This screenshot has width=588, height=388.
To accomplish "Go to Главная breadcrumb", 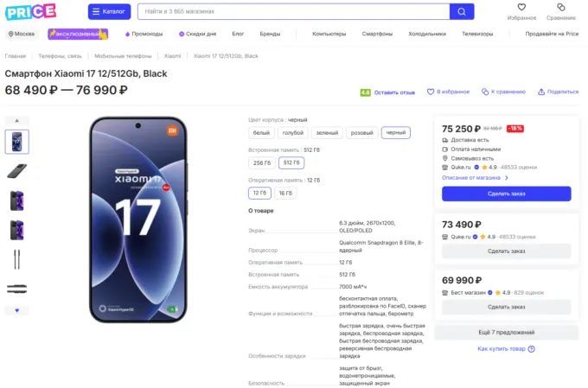I will click(16, 56).
